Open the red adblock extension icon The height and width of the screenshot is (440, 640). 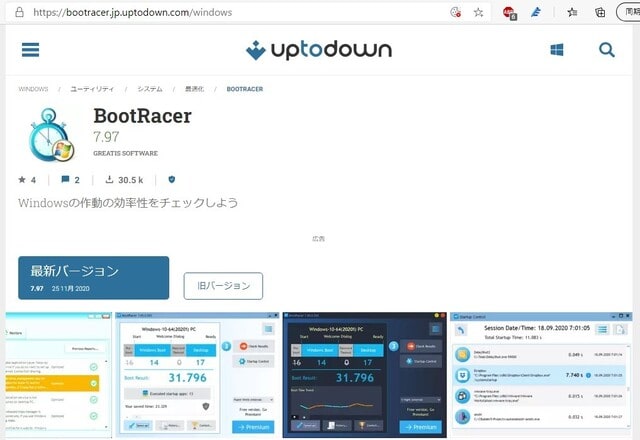tap(509, 13)
